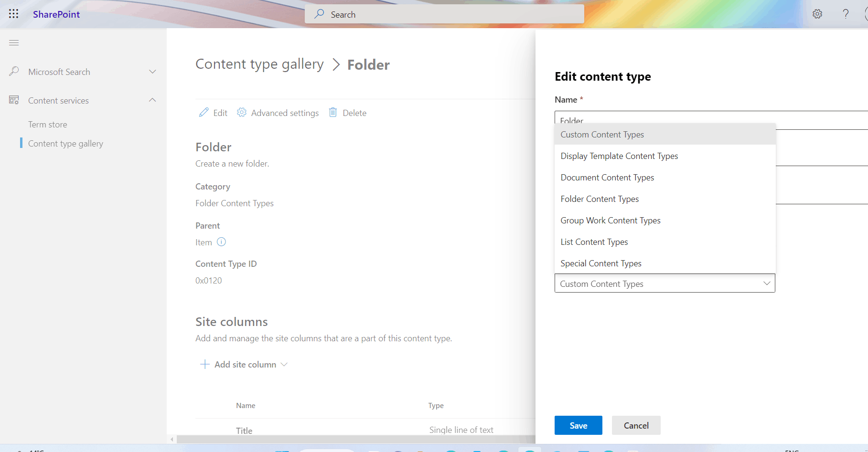
Task: Click the Advanced settings gear icon
Action: 242,113
